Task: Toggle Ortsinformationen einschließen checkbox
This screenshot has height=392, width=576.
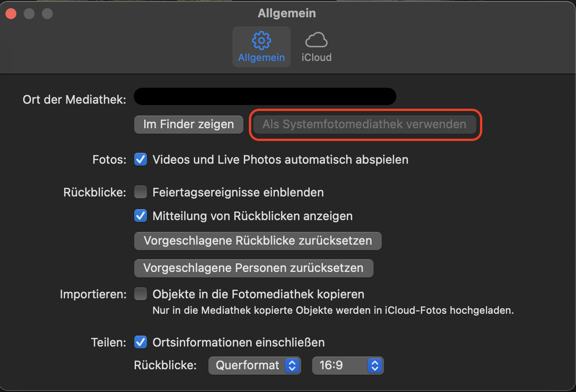Action: pyautogui.click(x=141, y=342)
